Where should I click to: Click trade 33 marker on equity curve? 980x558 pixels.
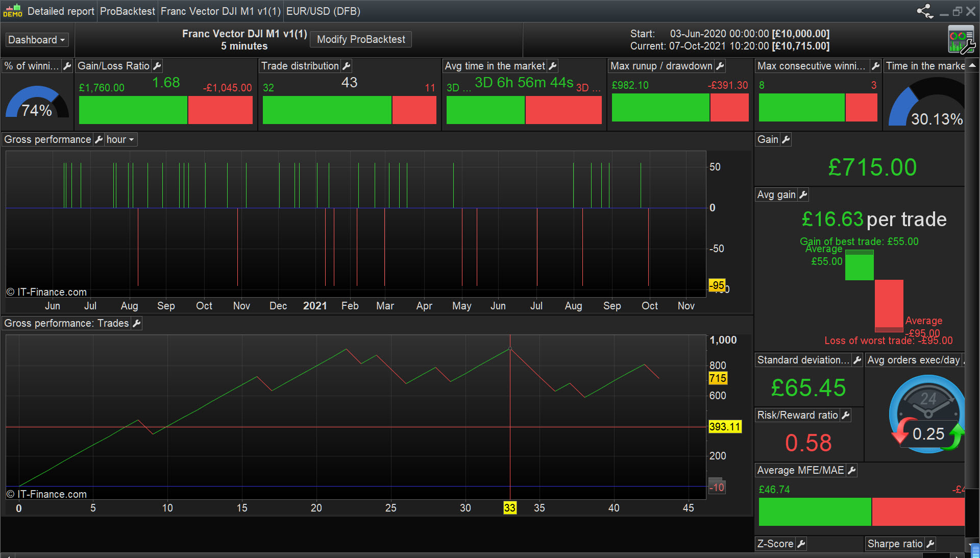tap(510, 349)
